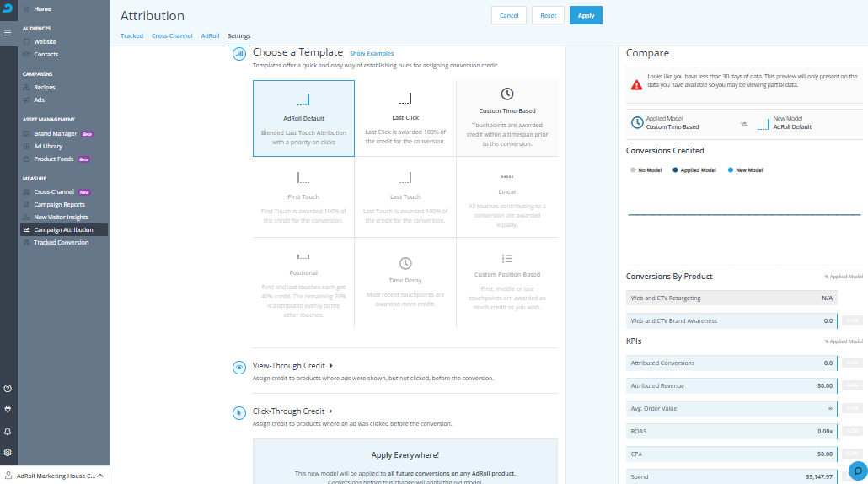Switch to the Tracked tab
This screenshot has height=484, width=868.
[131, 35]
